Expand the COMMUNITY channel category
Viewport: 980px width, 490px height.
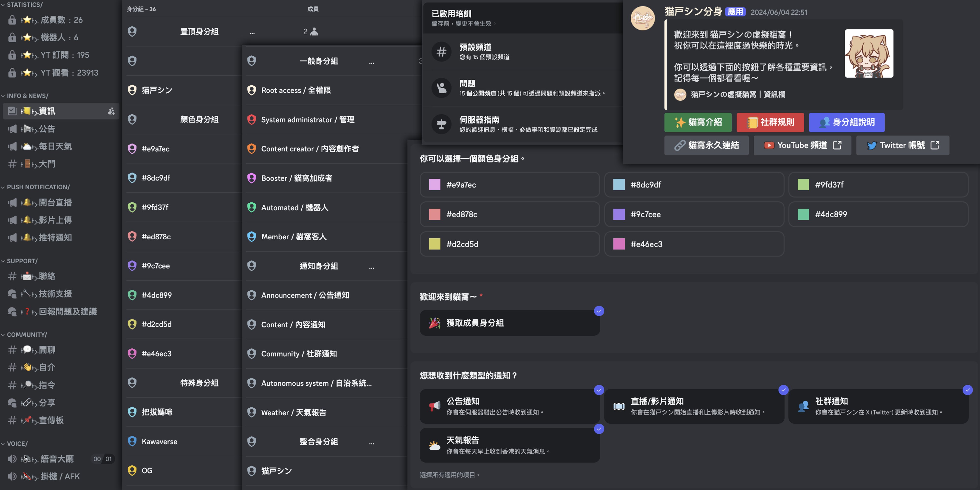(x=27, y=335)
